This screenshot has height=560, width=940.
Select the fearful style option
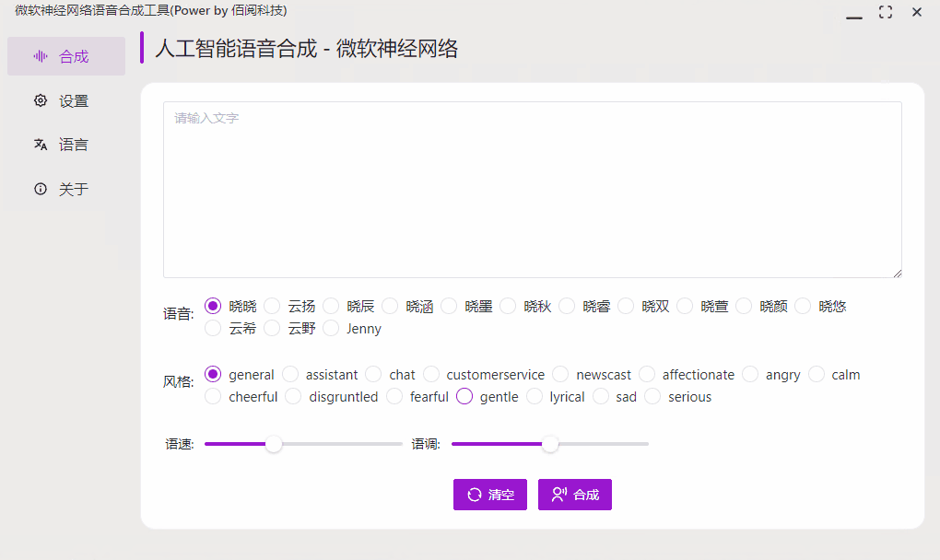coord(394,396)
